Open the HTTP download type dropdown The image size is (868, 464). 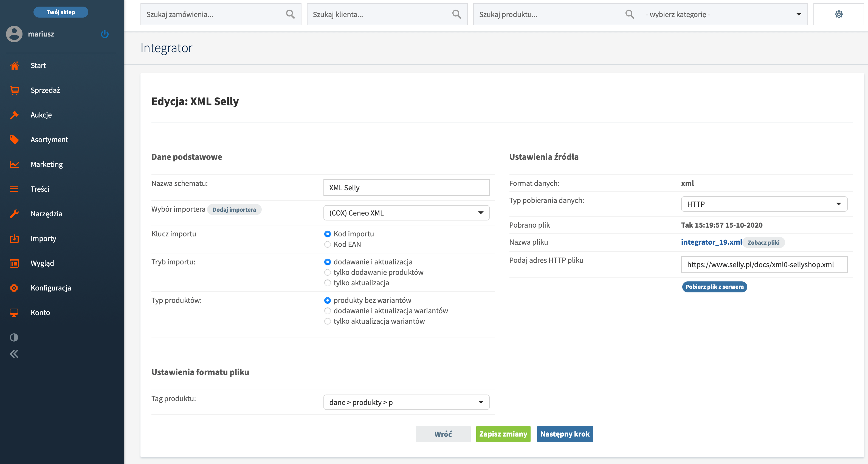(764, 204)
